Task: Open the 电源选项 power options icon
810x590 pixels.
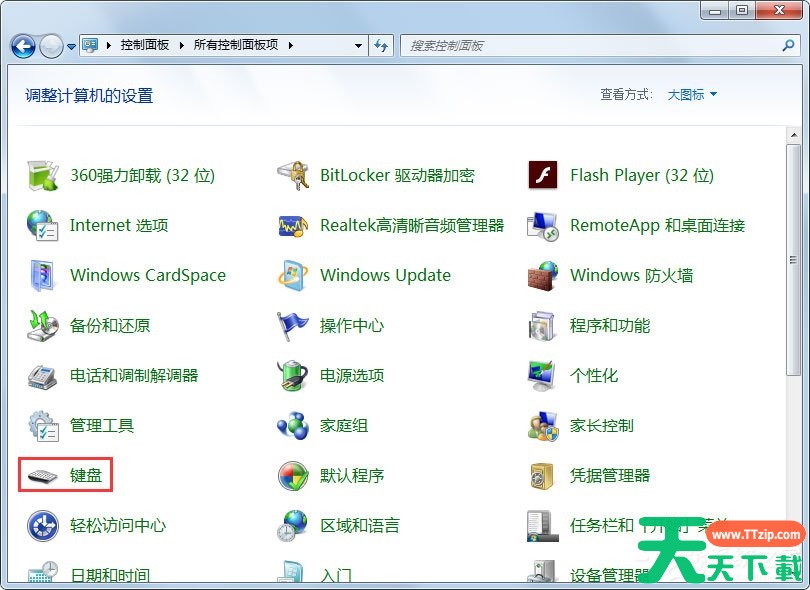Action: pyautogui.click(x=292, y=375)
